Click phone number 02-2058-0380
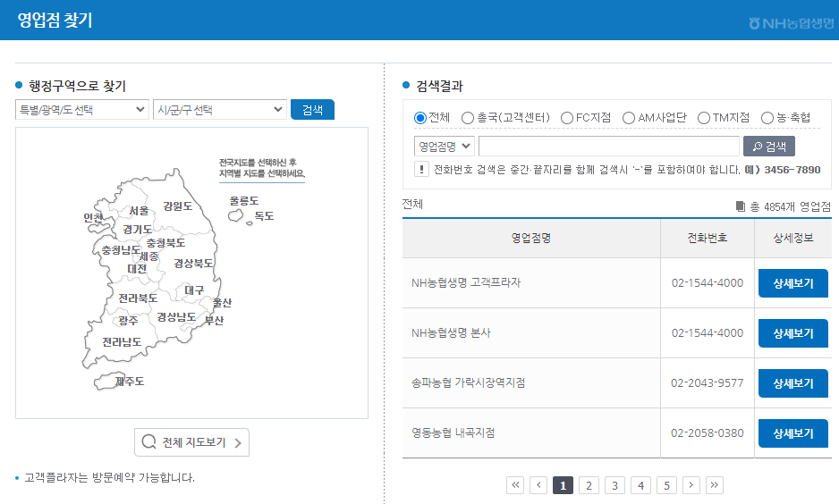 (x=708, y=433)
